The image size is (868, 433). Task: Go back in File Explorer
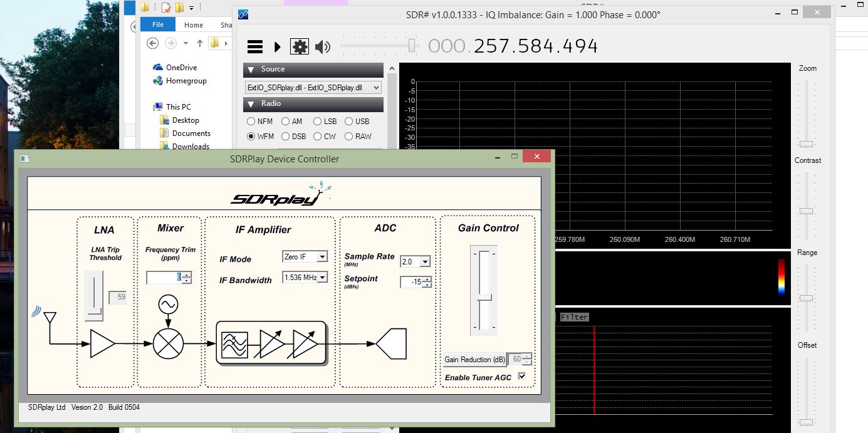[x=152, y=43]
